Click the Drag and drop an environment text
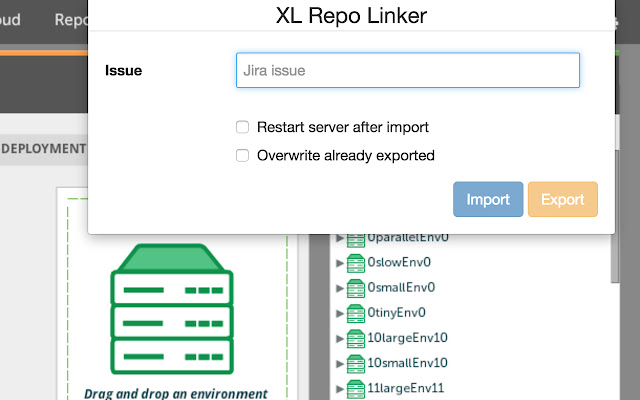This screenshot has width=640, height=400. (176, 394)
